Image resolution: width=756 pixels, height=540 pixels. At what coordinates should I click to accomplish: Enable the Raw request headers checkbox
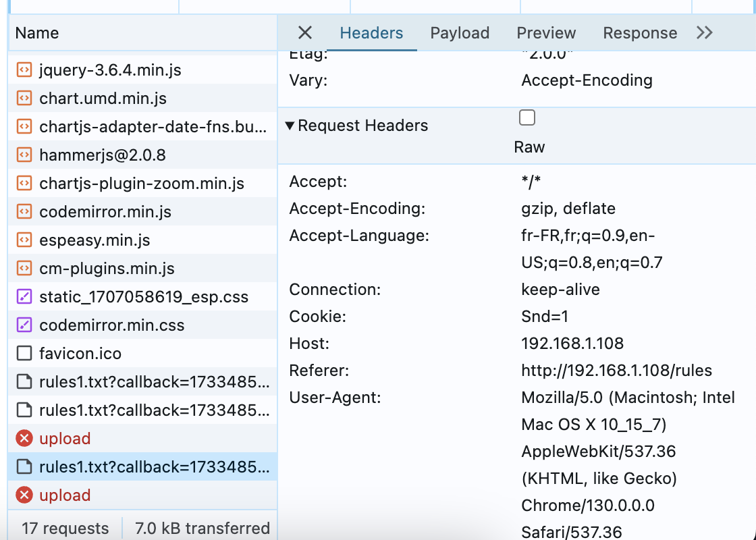click(x=527, y=118)
